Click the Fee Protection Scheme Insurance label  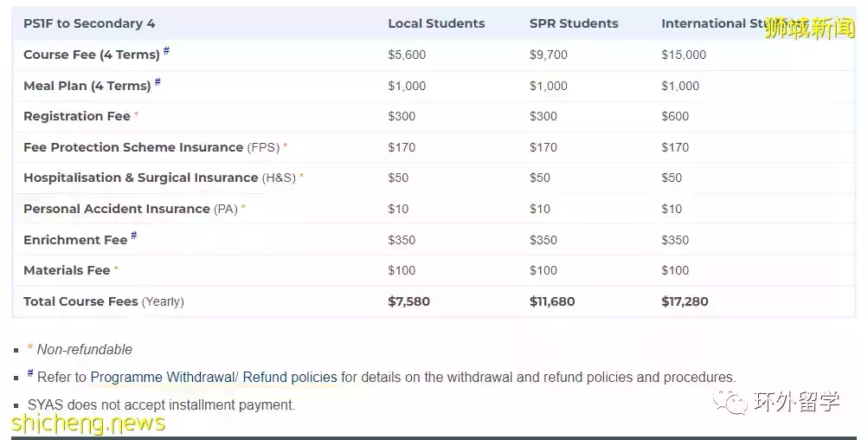click(x=133, y=147)
